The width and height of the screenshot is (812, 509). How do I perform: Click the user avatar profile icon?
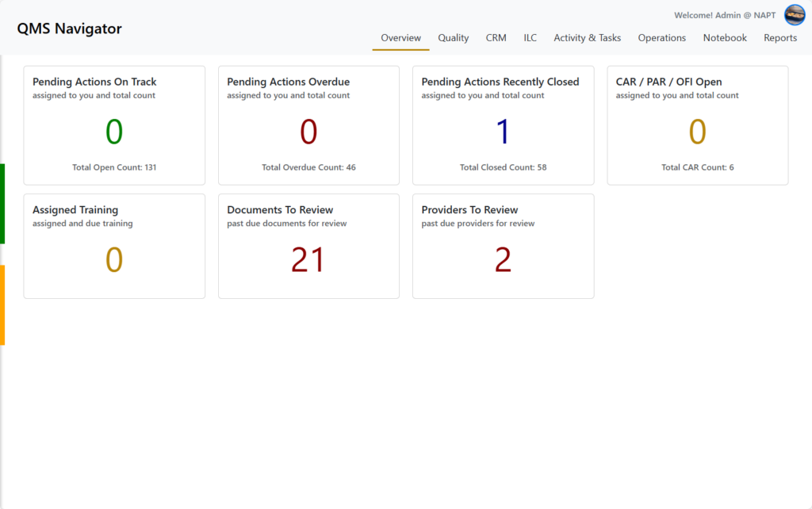pos(795,15)
